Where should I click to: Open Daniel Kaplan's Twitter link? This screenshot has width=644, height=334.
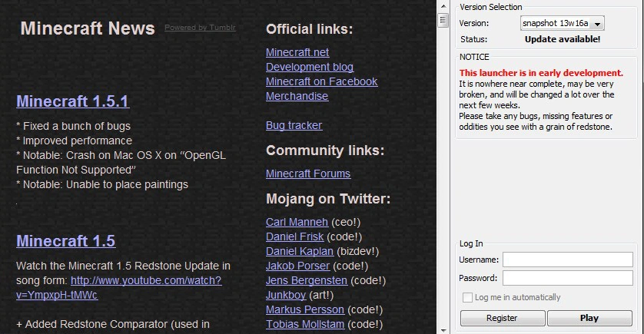pyautogui.click(x=300, y=251)
